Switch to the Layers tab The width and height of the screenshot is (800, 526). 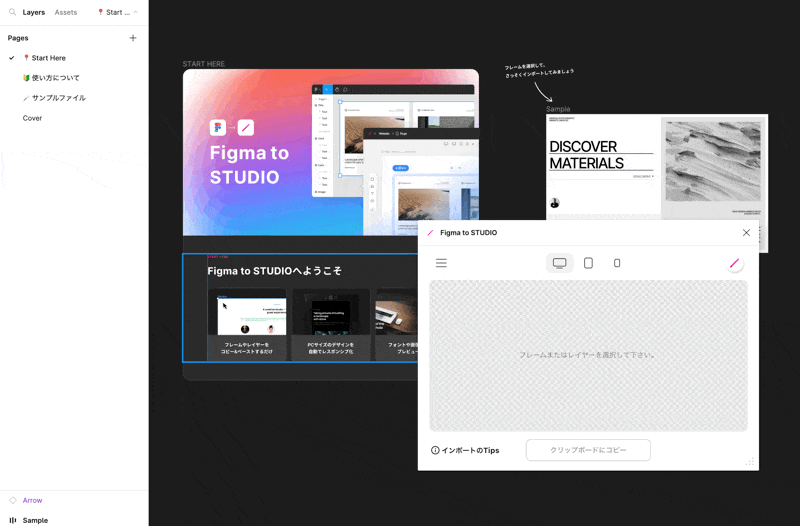pyautogui.click(x=34, y=12)
